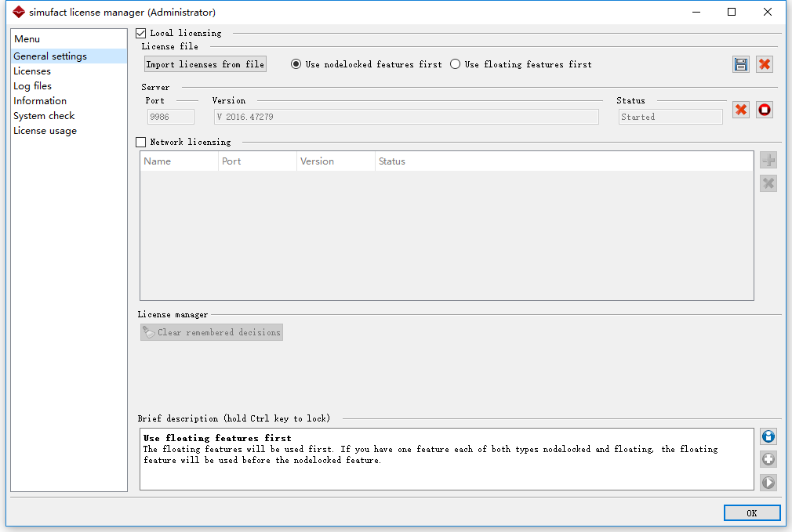Confirm with the OK button
Viewport: 792px width, 532px height.
pos(751,513)
